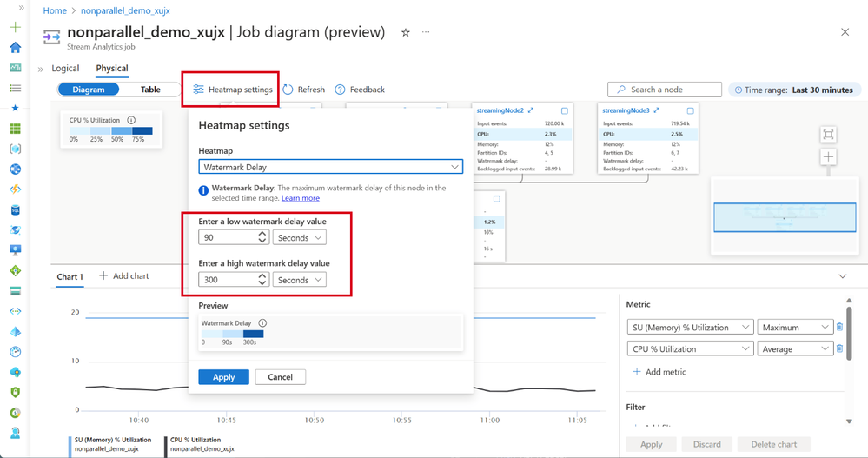Screen dimensions: 868x458
Task: Select the streamingNode2 checkbox
Action: (x=565, y=110)
